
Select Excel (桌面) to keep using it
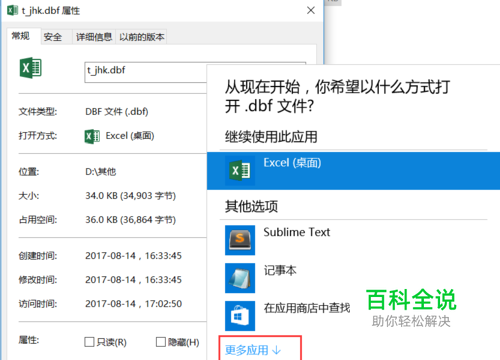[353, 171]
